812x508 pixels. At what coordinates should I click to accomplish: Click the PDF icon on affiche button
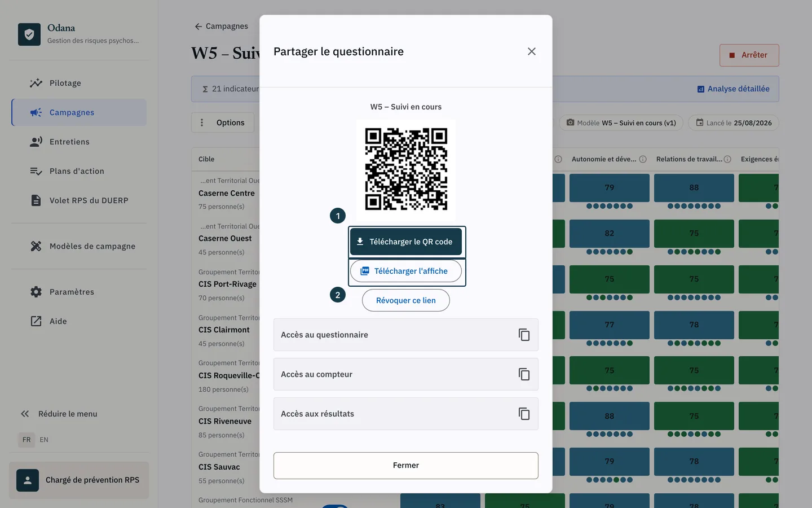(365, 271)
